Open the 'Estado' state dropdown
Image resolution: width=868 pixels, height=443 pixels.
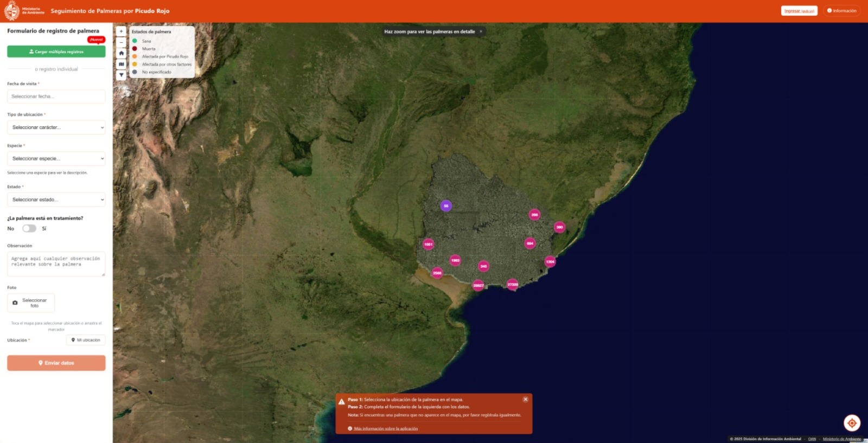56,200
